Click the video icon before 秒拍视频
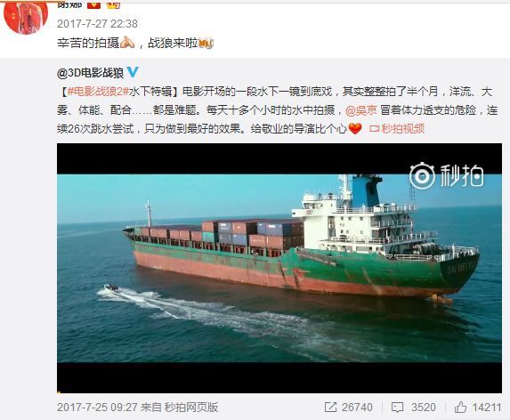Screen dimensions: 510x420 pos(375,129)
